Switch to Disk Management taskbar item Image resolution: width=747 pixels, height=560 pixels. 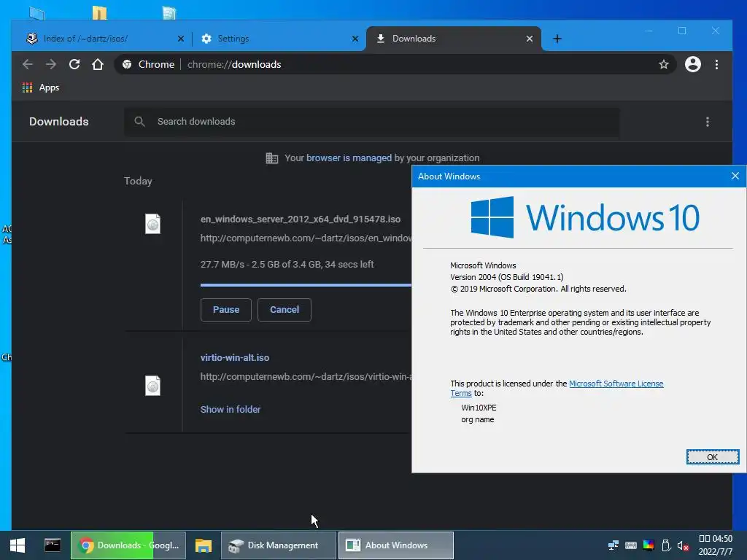click(x=278, y=545)
